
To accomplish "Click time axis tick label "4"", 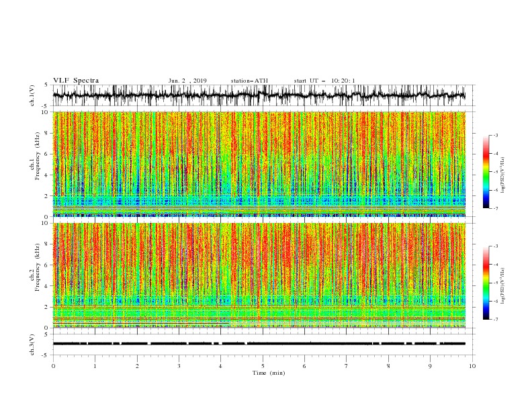I will point(220,366).
